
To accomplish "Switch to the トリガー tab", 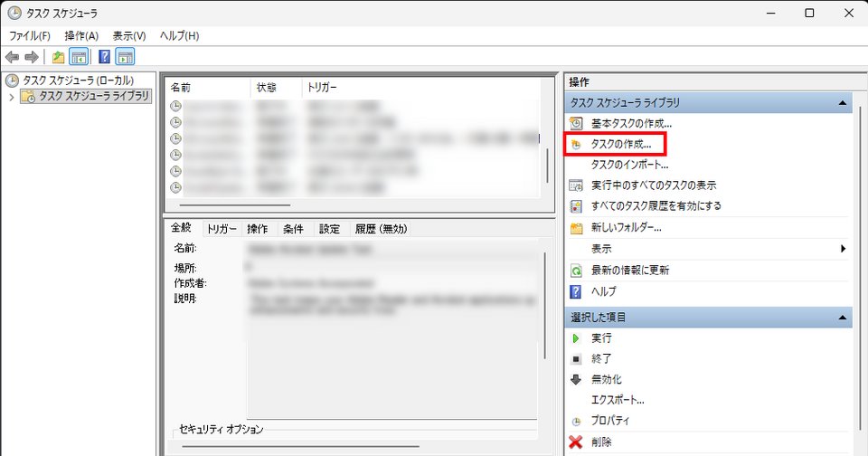I will pos(222,229).
